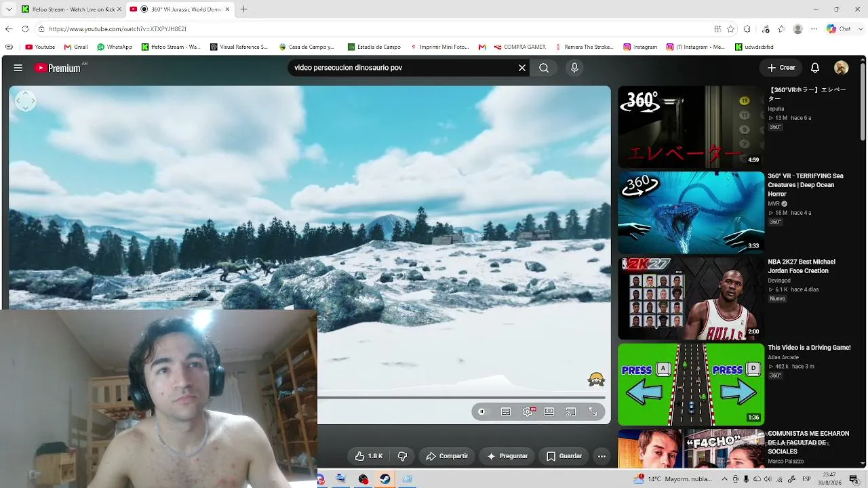Open 'This Video is a Driving Game!' title
The width and height of the screenshot is (868, 488).
809,348
